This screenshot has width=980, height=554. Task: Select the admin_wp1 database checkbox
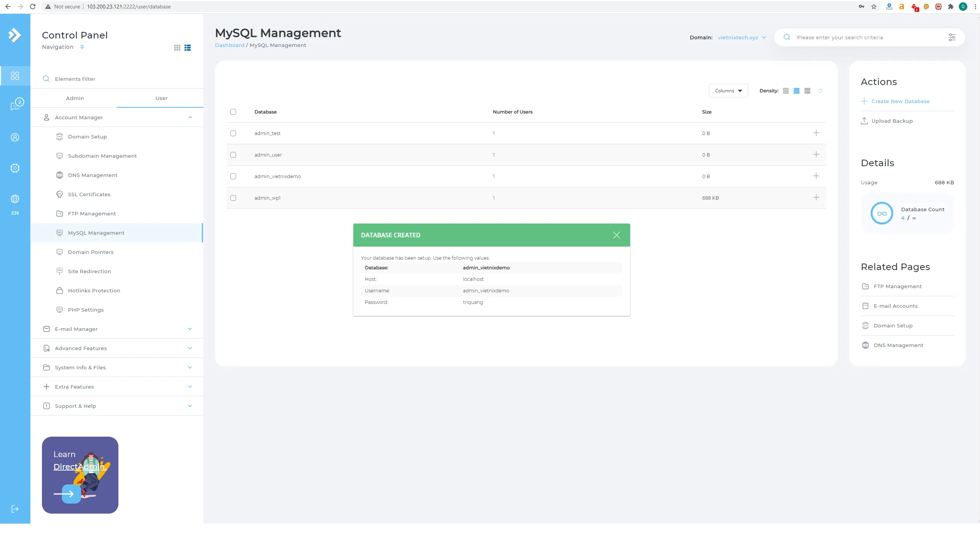click(x=233, y=198)
